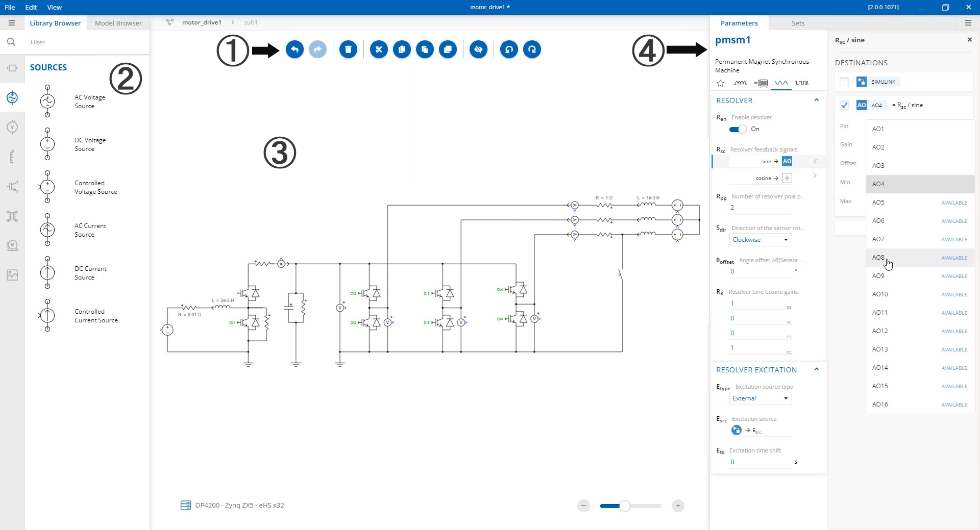Image resolution: width=980 pixels, height=530 pixels.
Task: Open the Clockwise sensor direction dropdown
Action: (x=761, y=240)
